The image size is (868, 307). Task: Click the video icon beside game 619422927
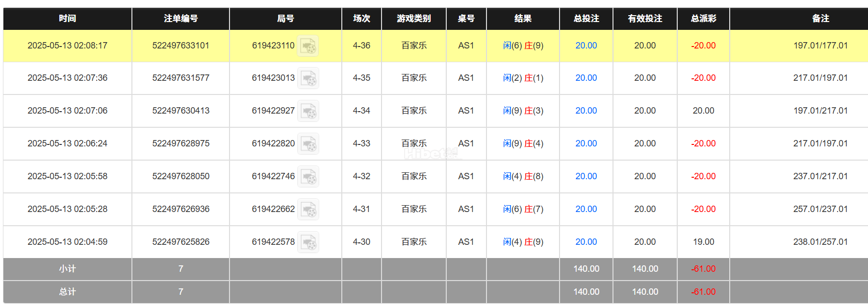(308, 111)
